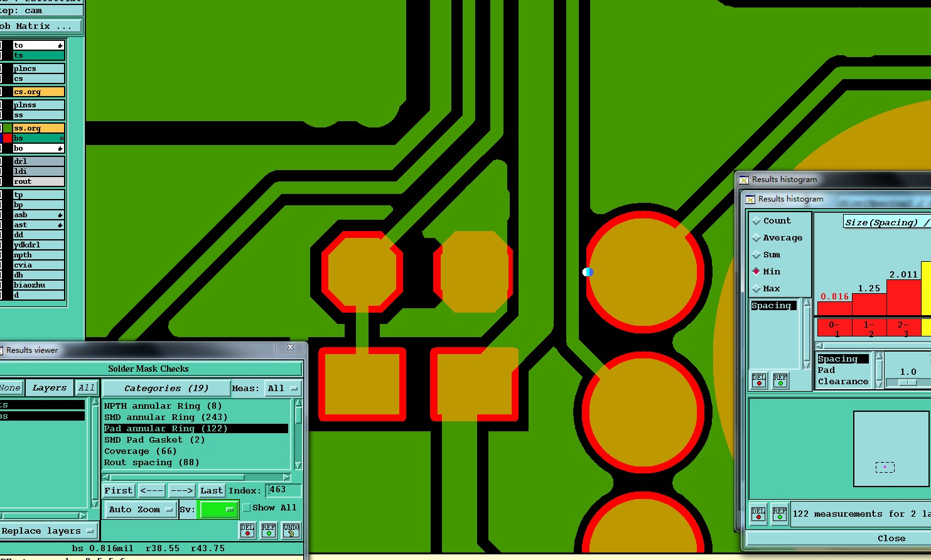
Task: Select the ldi layer
Action: (x=38, y=171)
